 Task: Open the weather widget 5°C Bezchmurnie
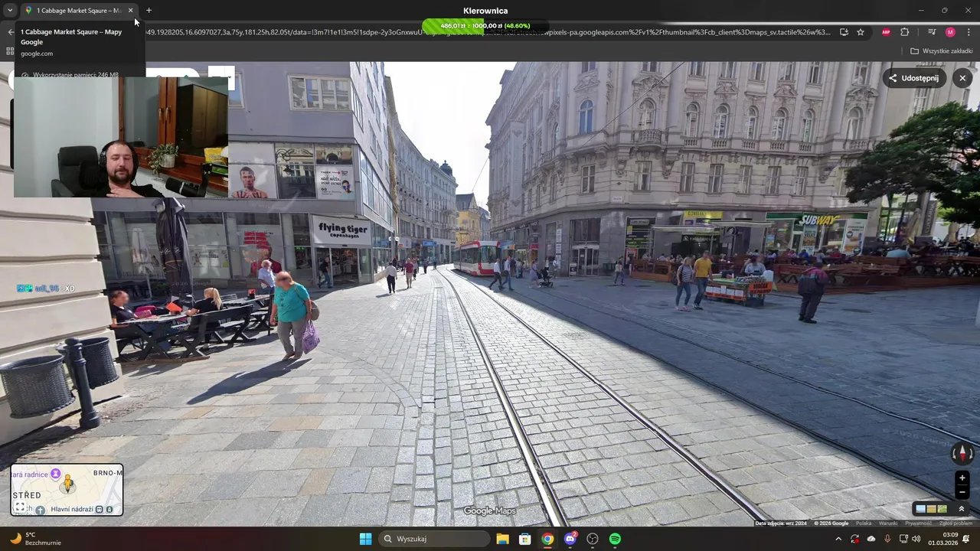click(x=37, y=539)
